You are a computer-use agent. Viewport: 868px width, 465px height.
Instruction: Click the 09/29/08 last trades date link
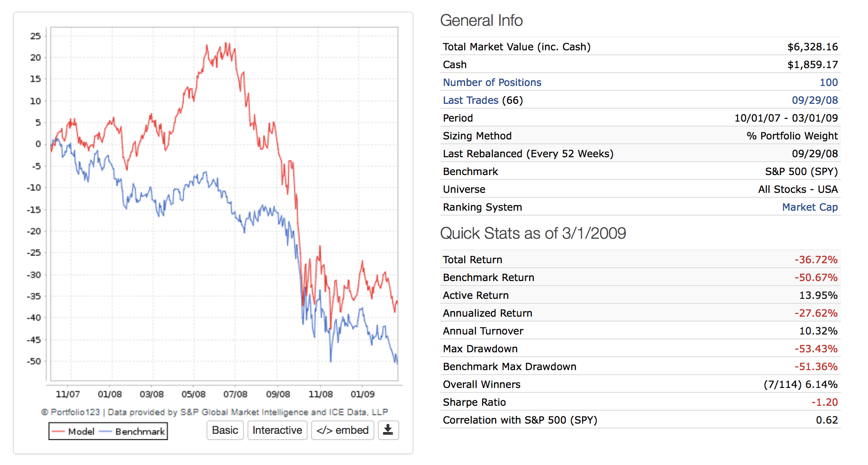815,100
